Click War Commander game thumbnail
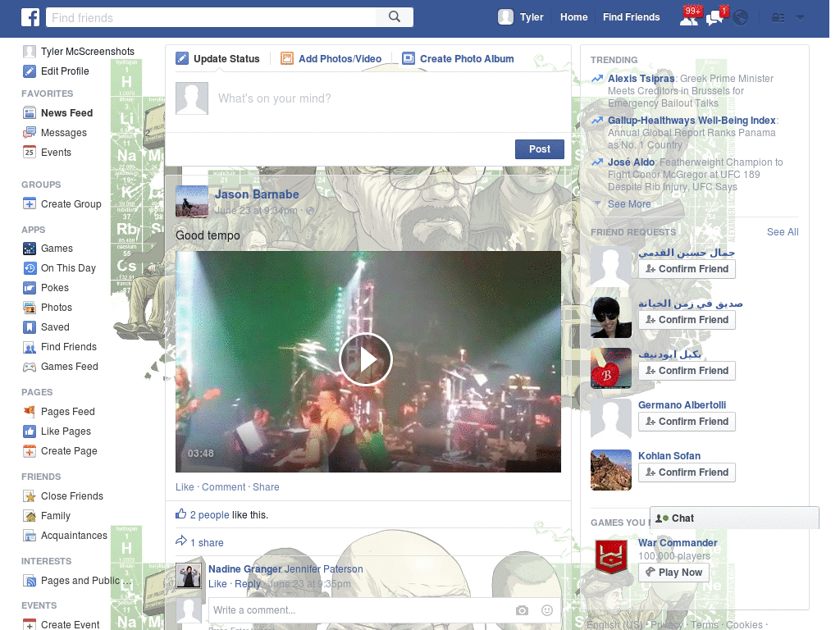This screenshot has width=840, height=630. click(x=611, y=557)
